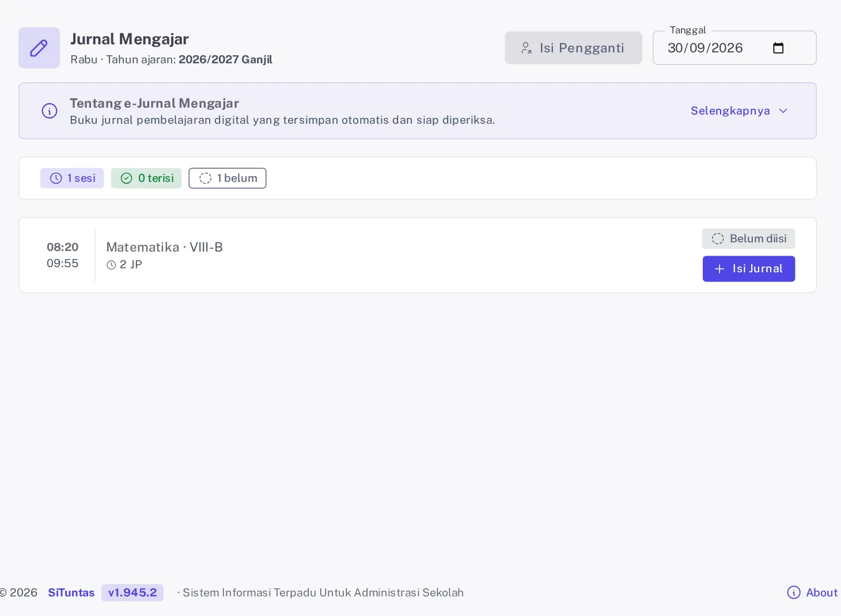841x616 pixels.
Task: Click the clock icon next to 2 JP
Action: pyautogui.click(x=111, y=265)
